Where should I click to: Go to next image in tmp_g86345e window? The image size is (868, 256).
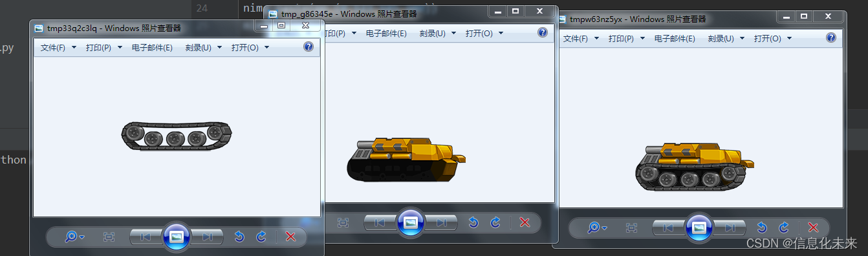coord(442,223)
